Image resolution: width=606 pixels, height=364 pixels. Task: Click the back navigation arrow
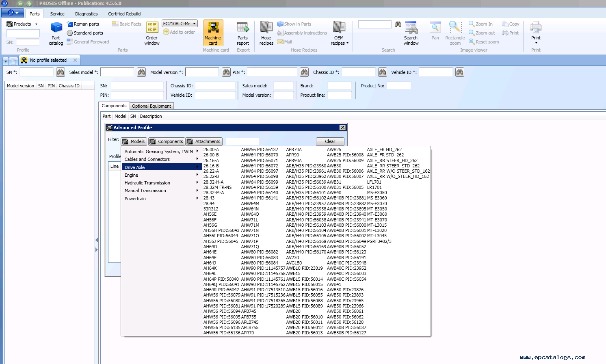pos(20,4)
